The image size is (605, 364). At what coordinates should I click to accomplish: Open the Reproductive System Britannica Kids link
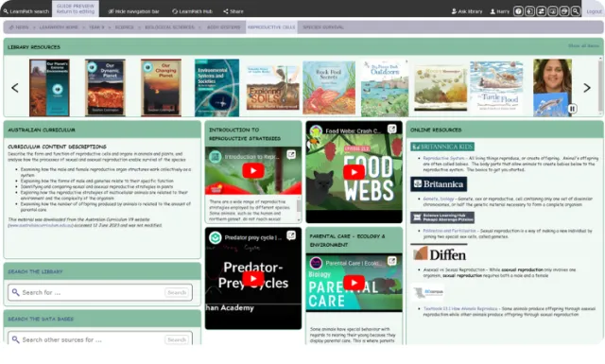(439, 158)
